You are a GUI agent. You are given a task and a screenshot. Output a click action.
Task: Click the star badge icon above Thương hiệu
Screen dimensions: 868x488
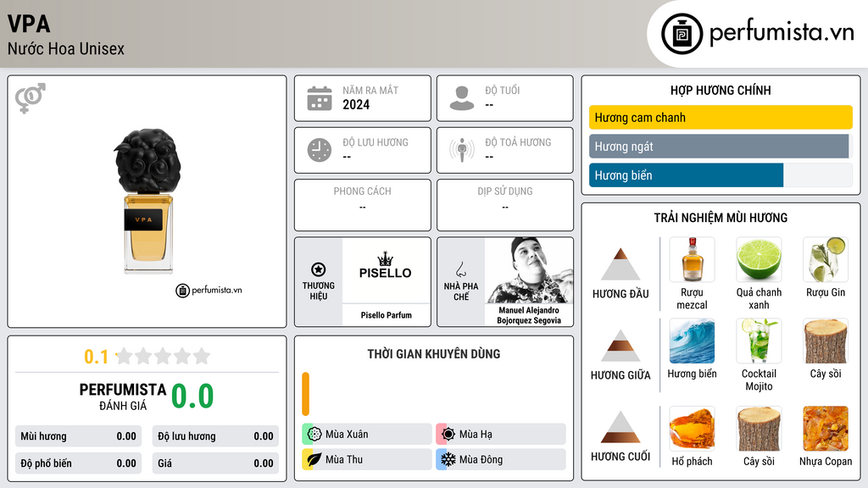coord(319,269)
